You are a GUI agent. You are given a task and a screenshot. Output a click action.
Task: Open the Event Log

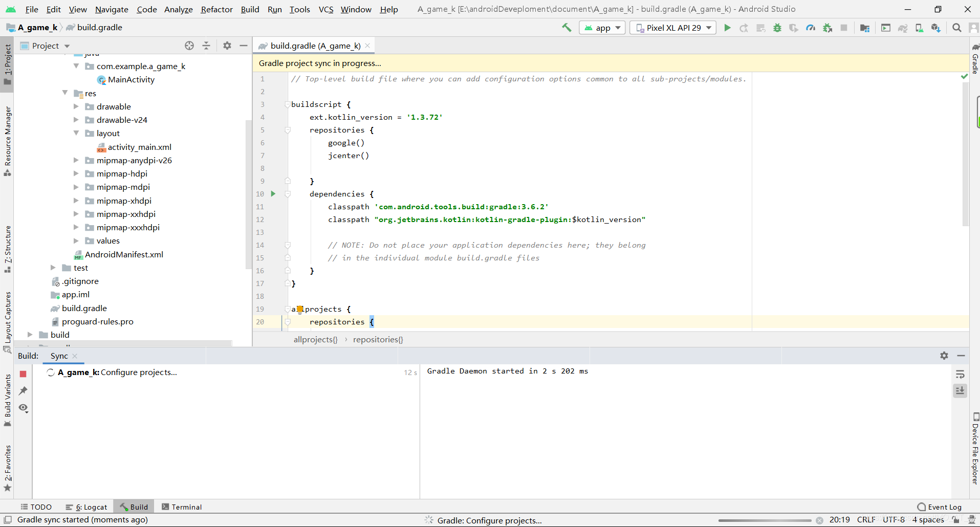point(940,507)
